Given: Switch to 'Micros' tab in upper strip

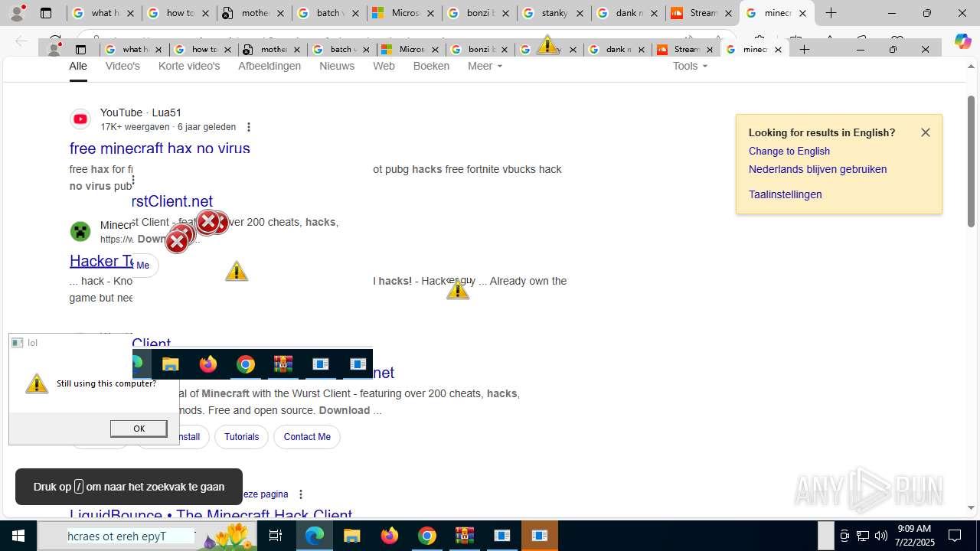Looking at the screenshot, I should 404,13.
